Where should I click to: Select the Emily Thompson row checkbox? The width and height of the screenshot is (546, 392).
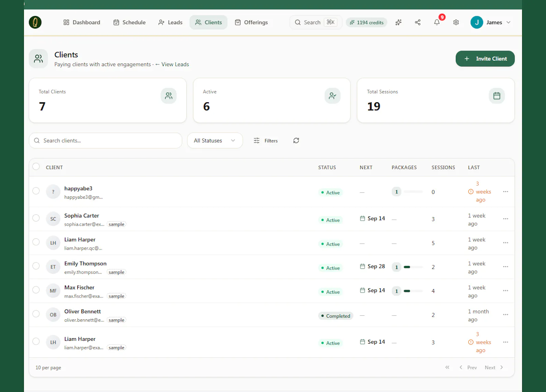pyautogui.click(x=36, y=266)
